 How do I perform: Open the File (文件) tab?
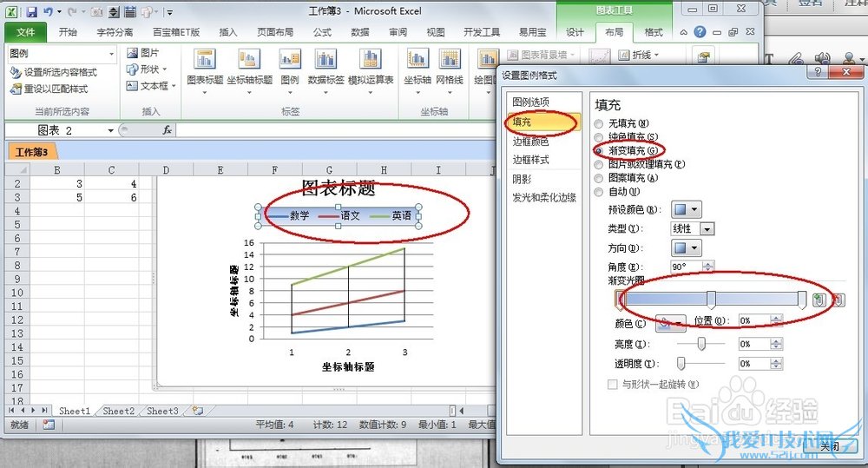pyautogui.click(x=25, y=32)
